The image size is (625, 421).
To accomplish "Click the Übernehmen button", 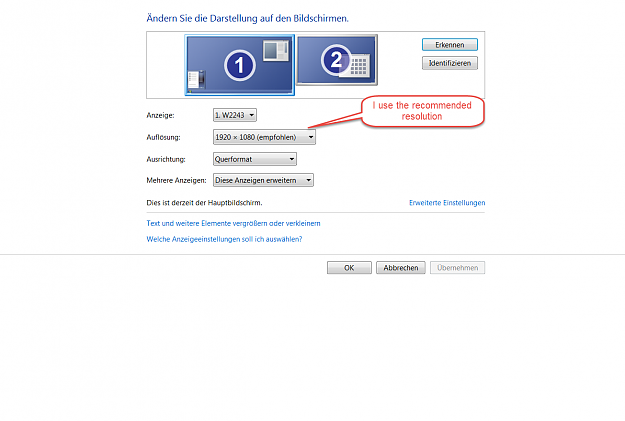I will click(x=457, y=268).
